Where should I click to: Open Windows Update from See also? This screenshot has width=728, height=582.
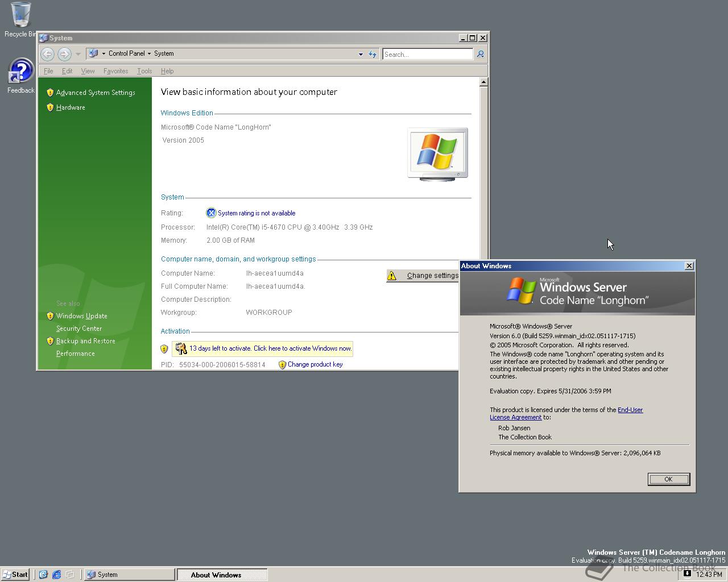point(81,316)
